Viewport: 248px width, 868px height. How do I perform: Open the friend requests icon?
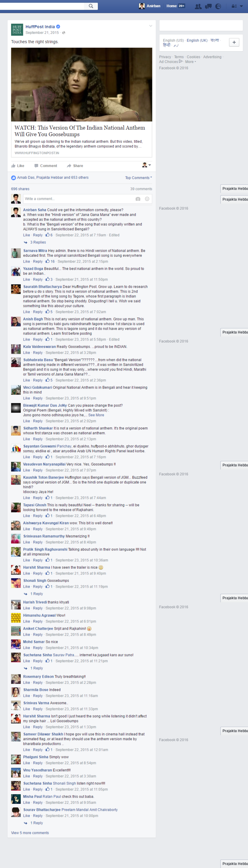click(198, 6)
